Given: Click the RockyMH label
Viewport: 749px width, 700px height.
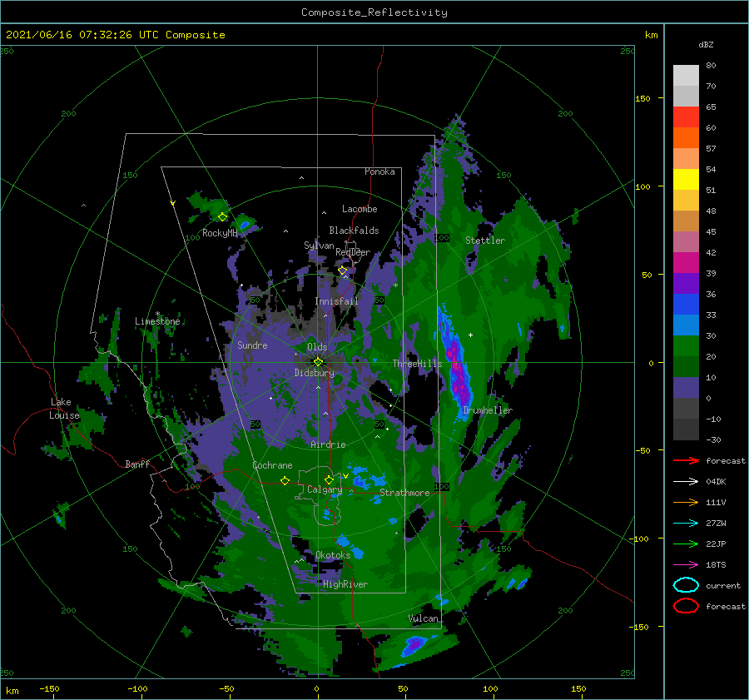Looking at the screenshot, I should (x=220, y=233).
